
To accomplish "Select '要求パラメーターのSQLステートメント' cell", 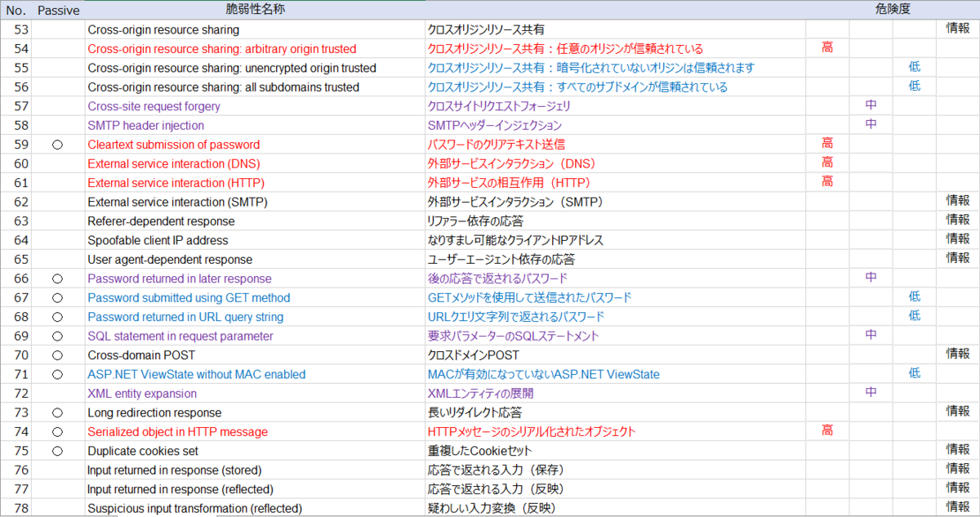I will tap(616, 336).
